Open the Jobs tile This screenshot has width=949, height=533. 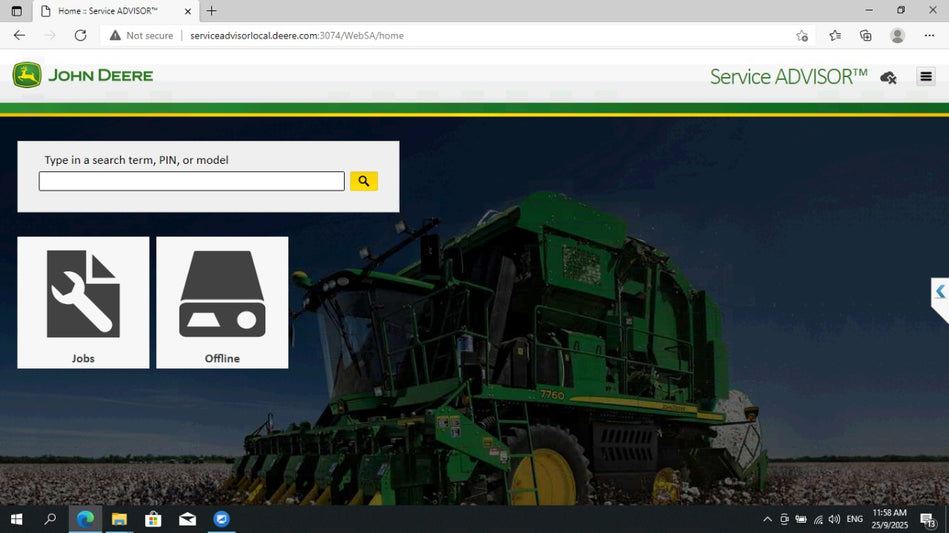83,302
